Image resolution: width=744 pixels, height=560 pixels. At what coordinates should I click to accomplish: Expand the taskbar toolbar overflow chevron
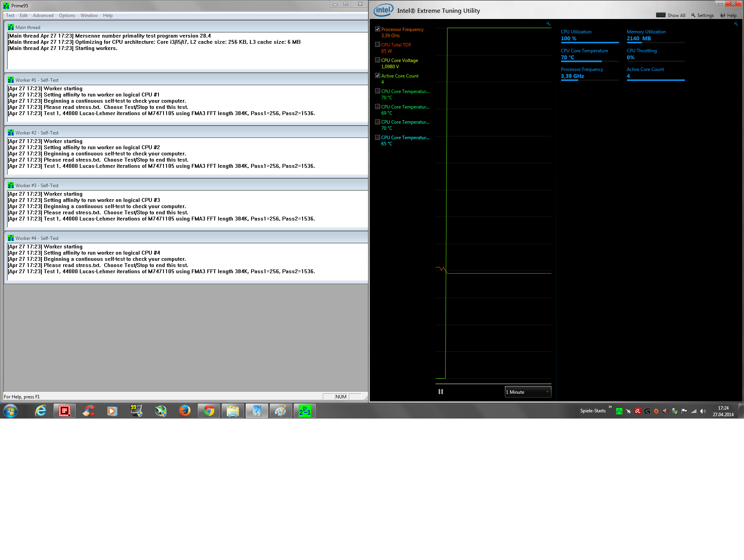click(x=610, y=407)
